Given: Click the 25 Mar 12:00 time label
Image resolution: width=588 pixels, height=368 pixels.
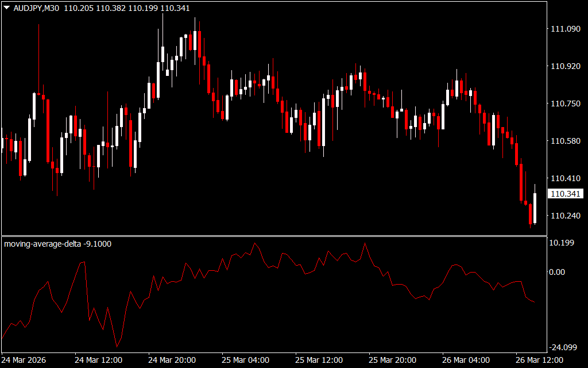Looking at the screenshot, I should 319,360.
